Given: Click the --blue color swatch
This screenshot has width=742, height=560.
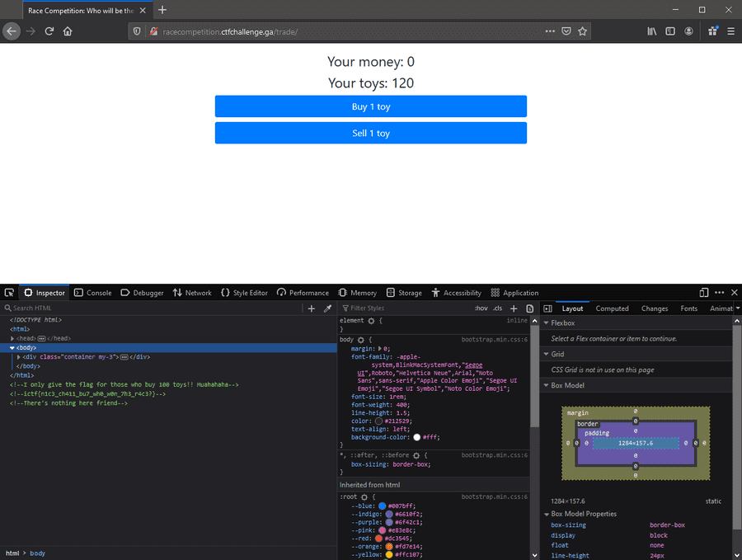Looking at the screenshot, I should 383,506.
